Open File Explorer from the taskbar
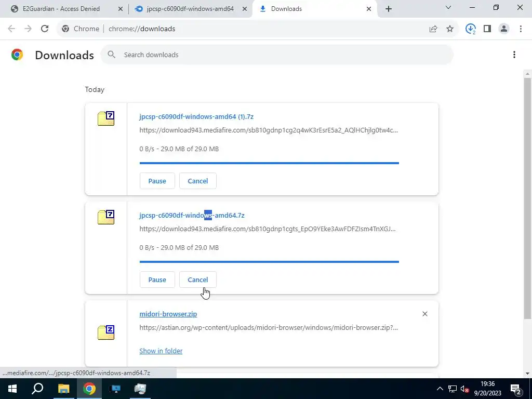Image resolution: width=532 pixels, height=399 pixels. click(63, 389)
